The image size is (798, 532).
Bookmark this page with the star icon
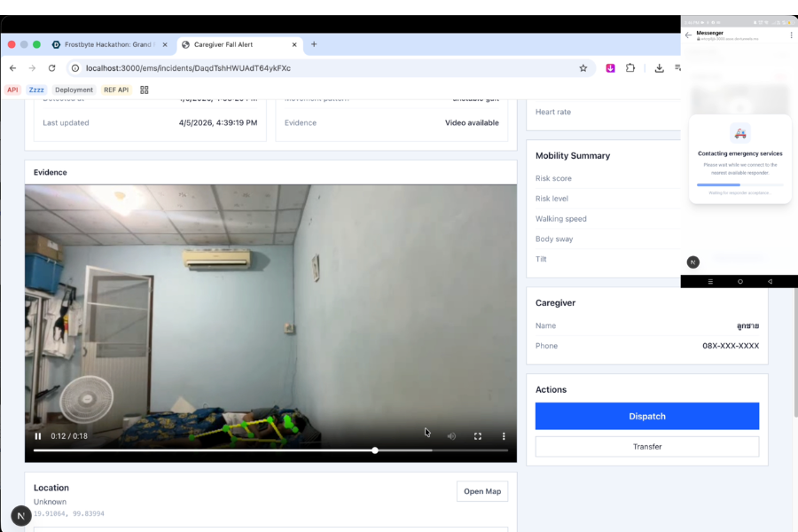click(x=583, y=67)
